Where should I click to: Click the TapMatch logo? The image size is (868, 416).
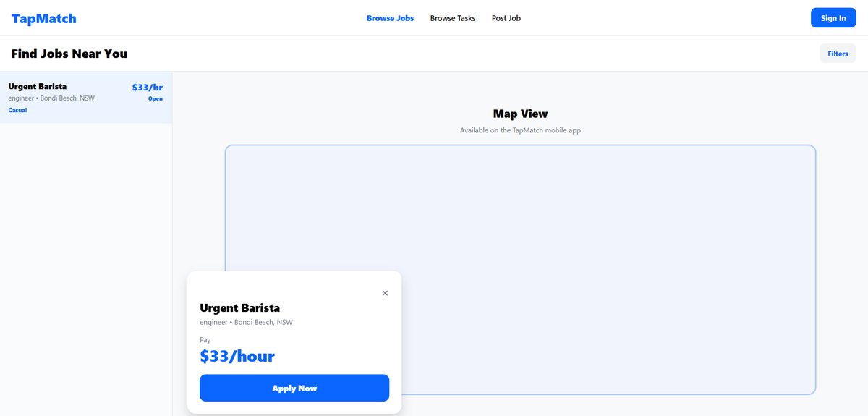coord(44,18)
